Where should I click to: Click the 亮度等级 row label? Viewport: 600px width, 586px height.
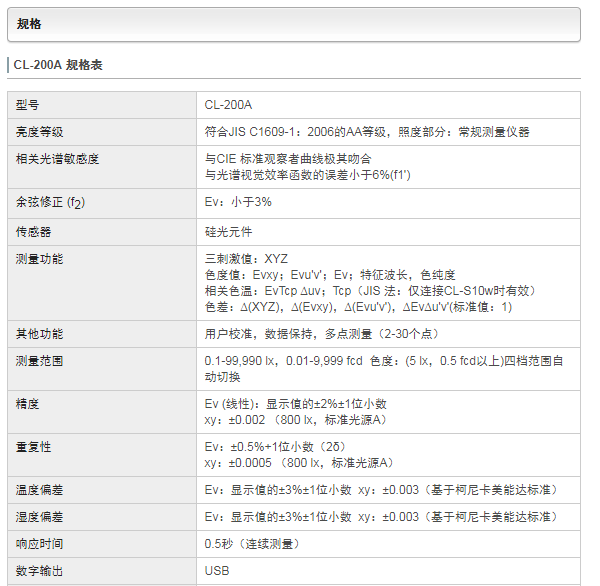click(39, 132)
